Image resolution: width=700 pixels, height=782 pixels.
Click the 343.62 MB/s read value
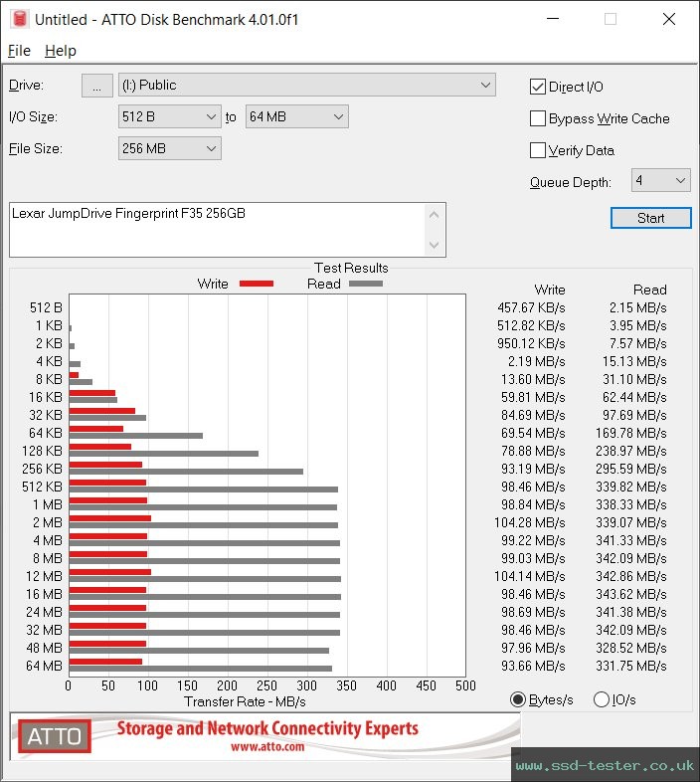pos(631,595)
